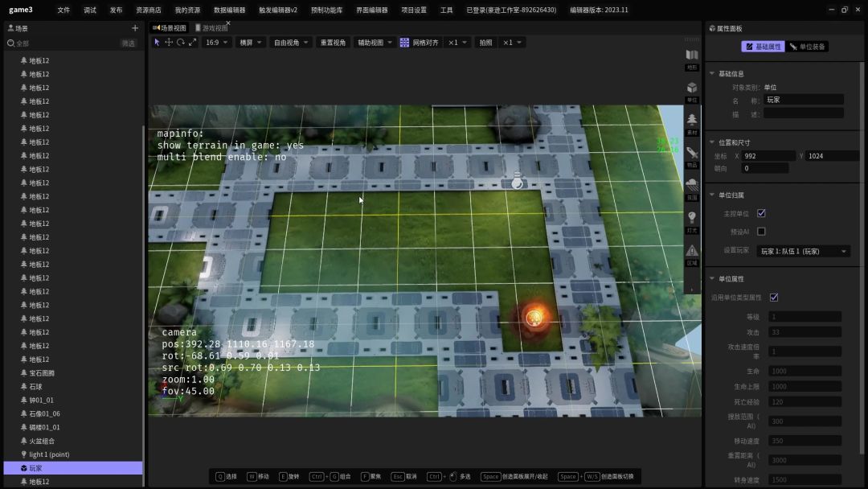
Task: Activate the move tool (cross arrows icon)
Action: [x=169, y=43]
